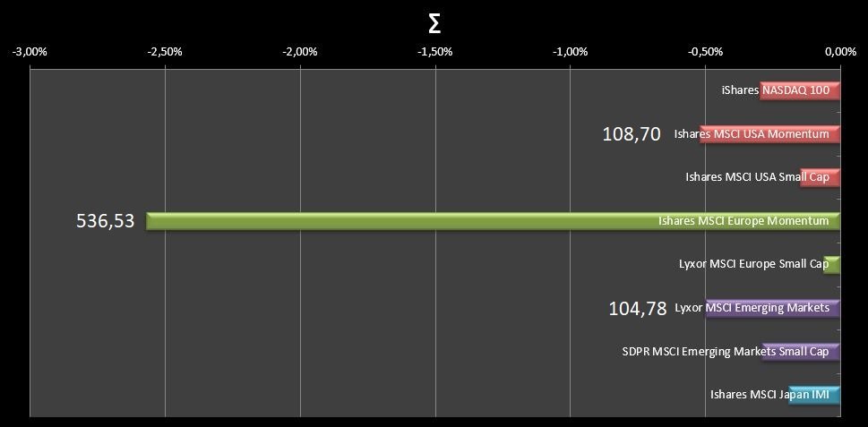
Task: Select the -3,00% axis label
Action: point(30,51)
